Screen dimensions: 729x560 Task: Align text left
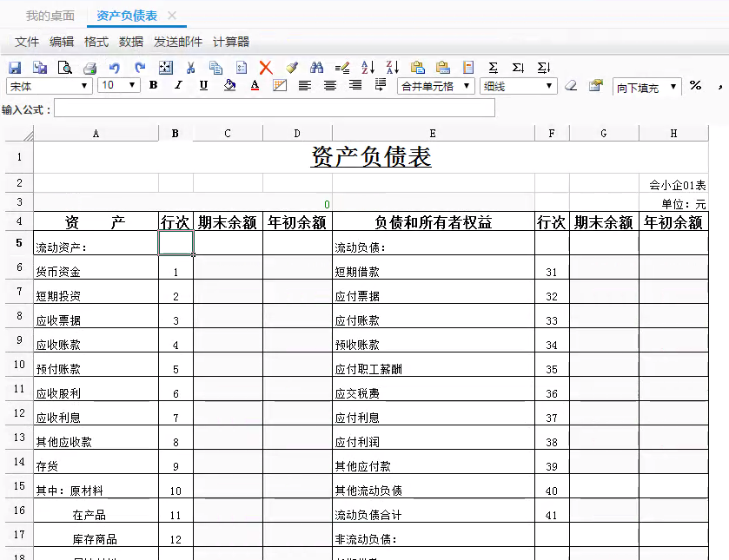pos(305,85)
